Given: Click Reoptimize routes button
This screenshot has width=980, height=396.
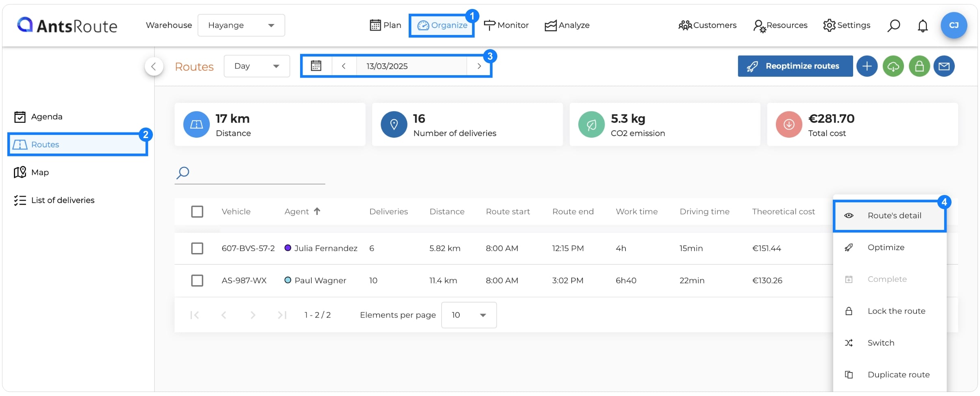Looking at the screenshot, I should coord(795,66).
